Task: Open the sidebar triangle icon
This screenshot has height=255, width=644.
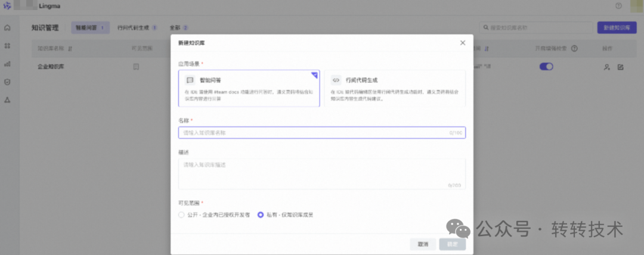Action: 7,99
